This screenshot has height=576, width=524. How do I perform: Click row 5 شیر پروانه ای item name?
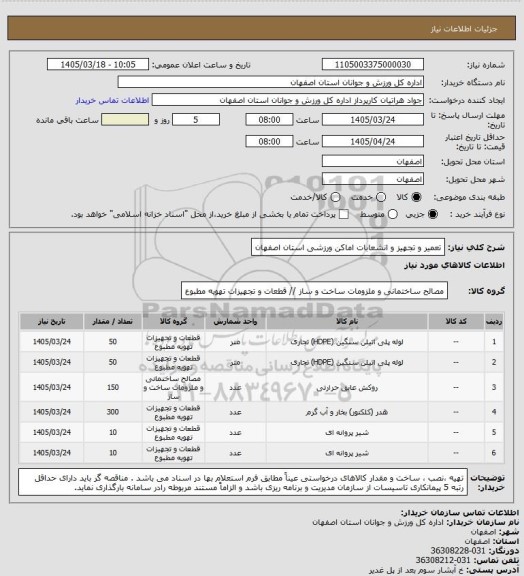coord(347,432)
